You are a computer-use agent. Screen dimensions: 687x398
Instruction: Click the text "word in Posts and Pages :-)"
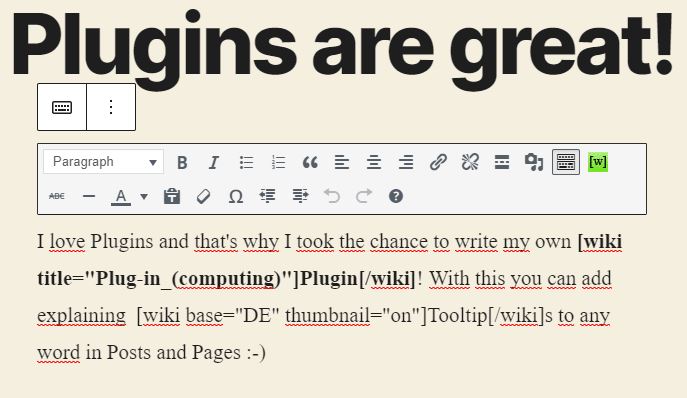pyautogui.click(x=152, y=353)
